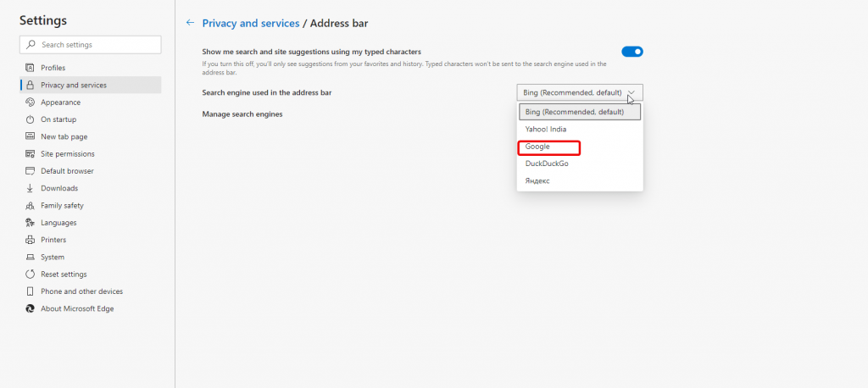Click the Privacy and services lock icon

pos(30,86)
